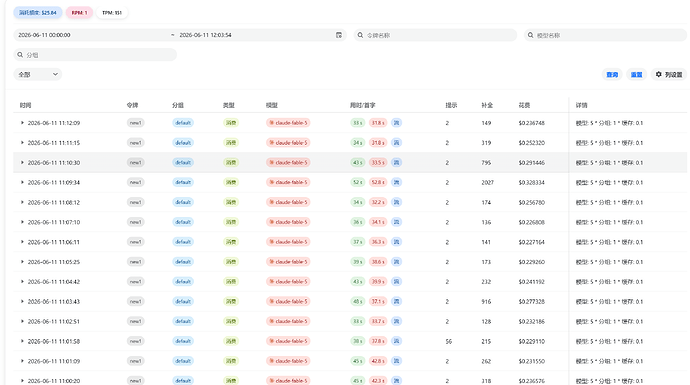Viewport: 690px width, 385px height.
Task: Click the stream badge in the 11:08:12 row
Action: point(396,202)
